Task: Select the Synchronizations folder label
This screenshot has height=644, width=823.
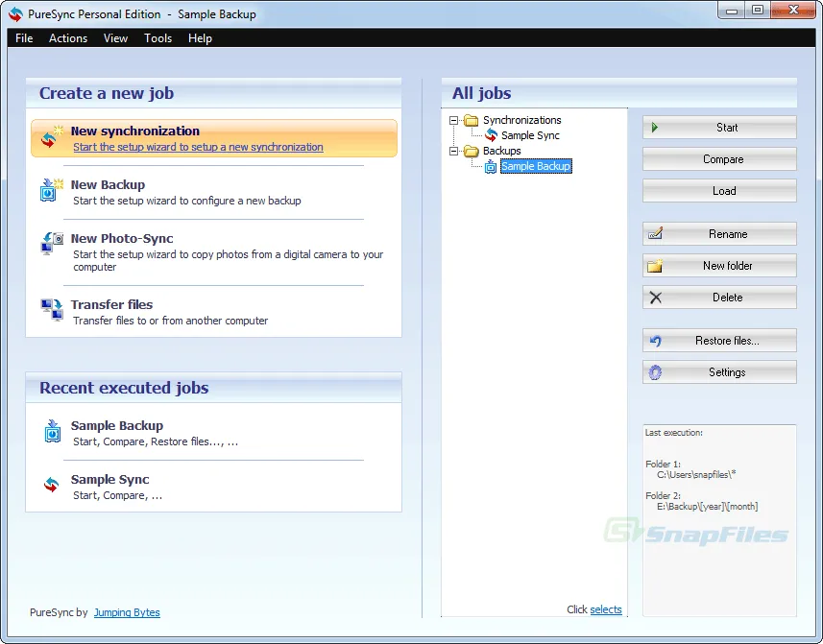Action: (521, 120)
